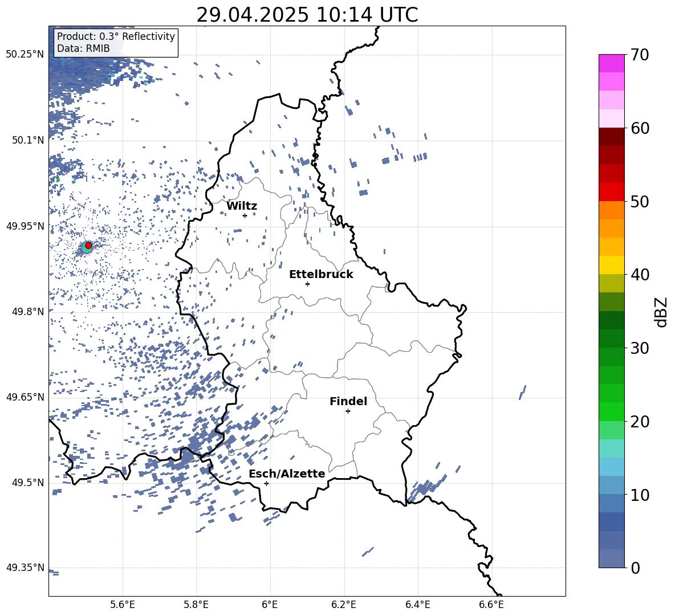Click the Wiltz station cross marker
The image size is (675, 616).
pos(245,215)
